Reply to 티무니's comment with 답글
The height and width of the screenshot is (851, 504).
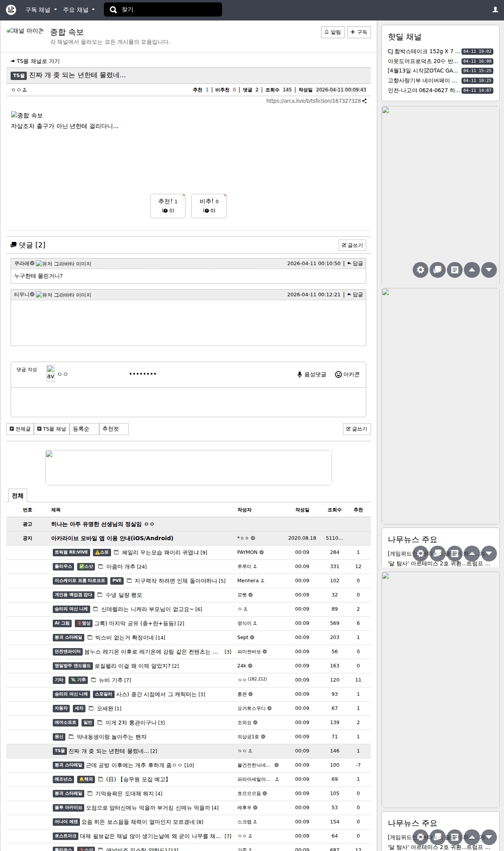point(355,295)
